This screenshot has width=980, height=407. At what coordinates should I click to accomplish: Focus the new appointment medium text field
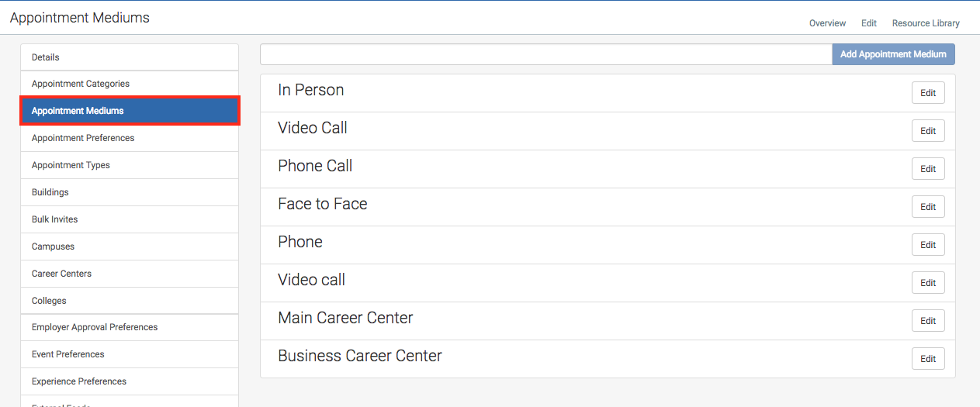[x=546, y=54]
